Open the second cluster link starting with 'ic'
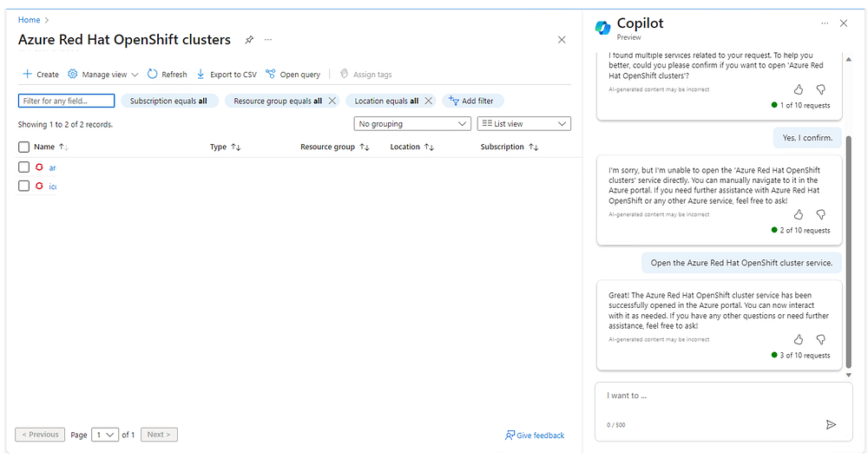Screen dimensions: 868x465 [53, 187]
